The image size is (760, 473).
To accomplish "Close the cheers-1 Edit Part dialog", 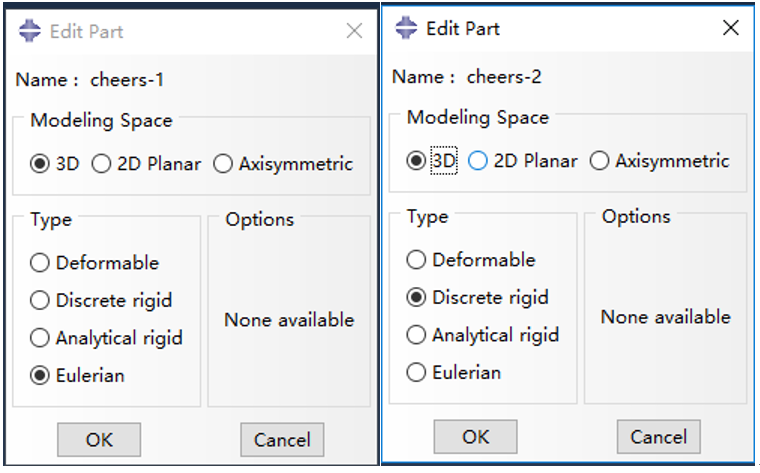I will click(x=354, y=31).
